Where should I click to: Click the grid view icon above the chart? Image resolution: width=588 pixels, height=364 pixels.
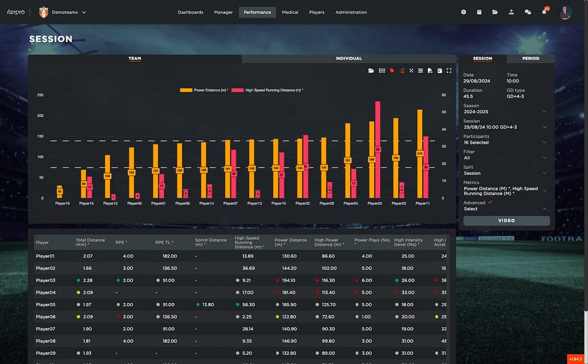[x=381, y=71]
